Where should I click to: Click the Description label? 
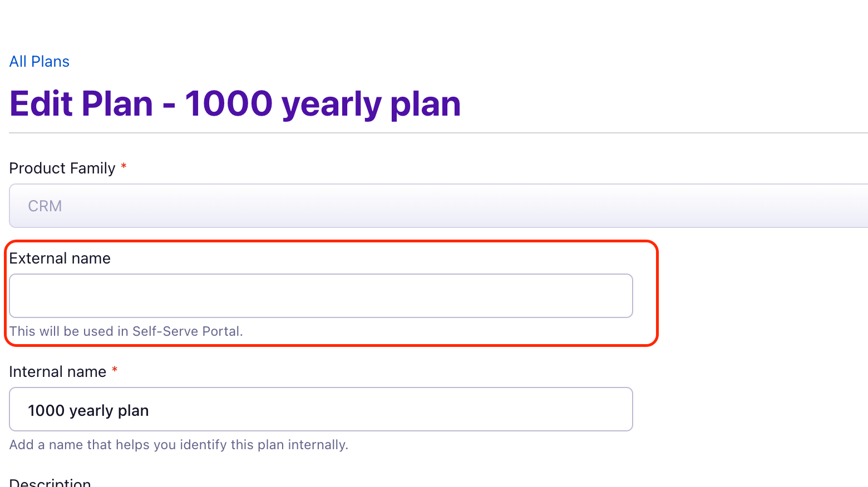coord(50,483)
